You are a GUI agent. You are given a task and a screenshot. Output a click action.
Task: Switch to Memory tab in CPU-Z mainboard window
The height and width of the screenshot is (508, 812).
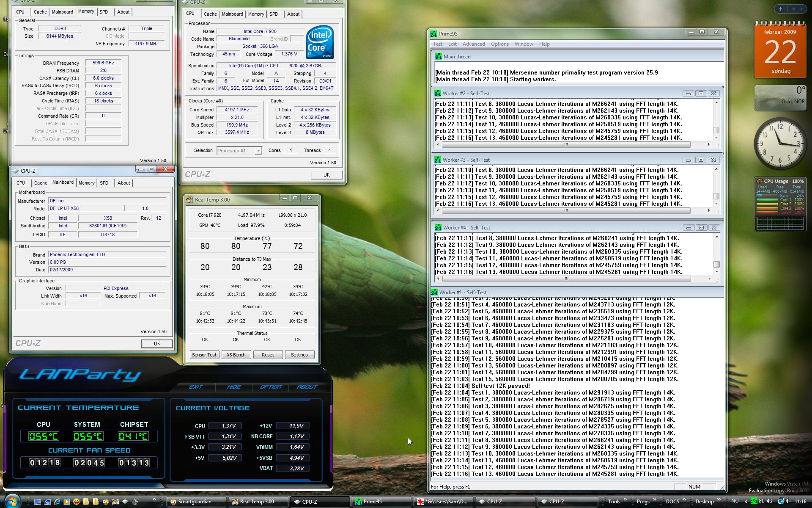click(x=86, y=183)
